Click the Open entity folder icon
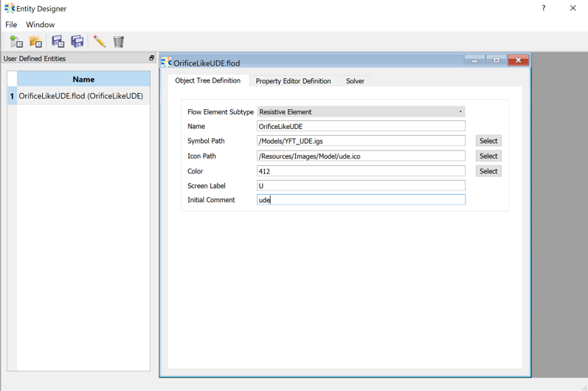 click(35, 42)
